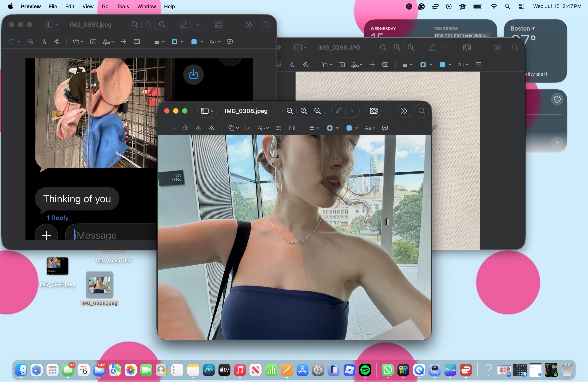Image resolution: width=588 pixels, height=382 pixels.
Task: Toggle the sidebar in IMG_0298.JPG window
Action: coord(298,48)
